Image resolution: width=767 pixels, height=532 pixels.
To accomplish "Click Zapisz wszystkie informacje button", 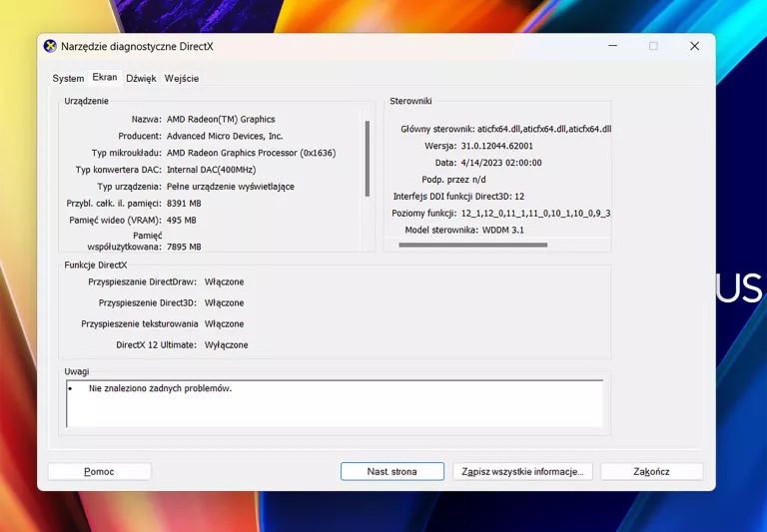I will coord(522,471).
